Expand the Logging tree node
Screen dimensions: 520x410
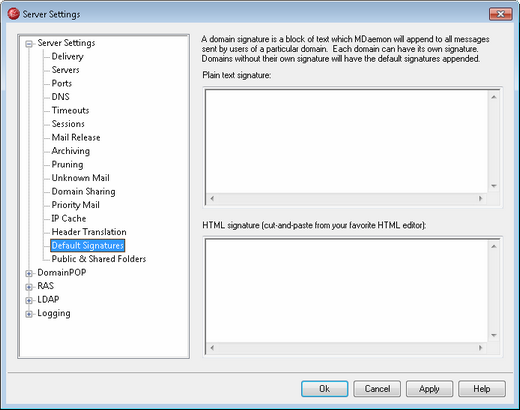point(29,314)
